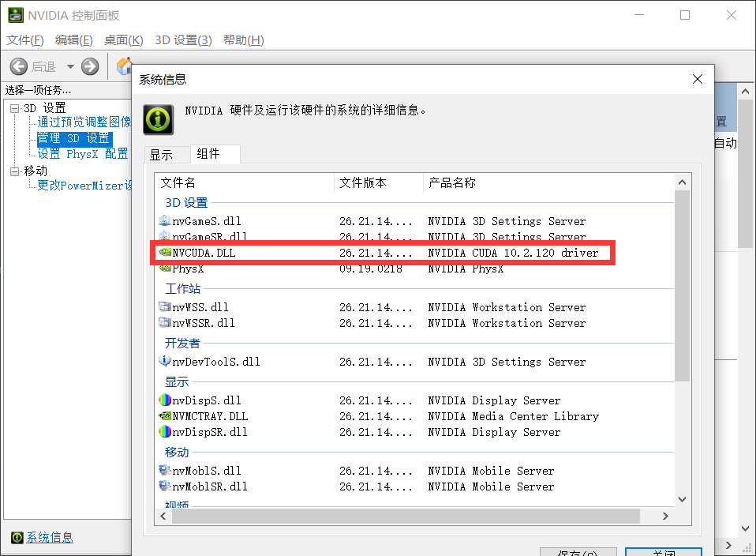756x556 pixels.
Task: Open the 桌面(K) menu
Action: (x=123, y=40)
